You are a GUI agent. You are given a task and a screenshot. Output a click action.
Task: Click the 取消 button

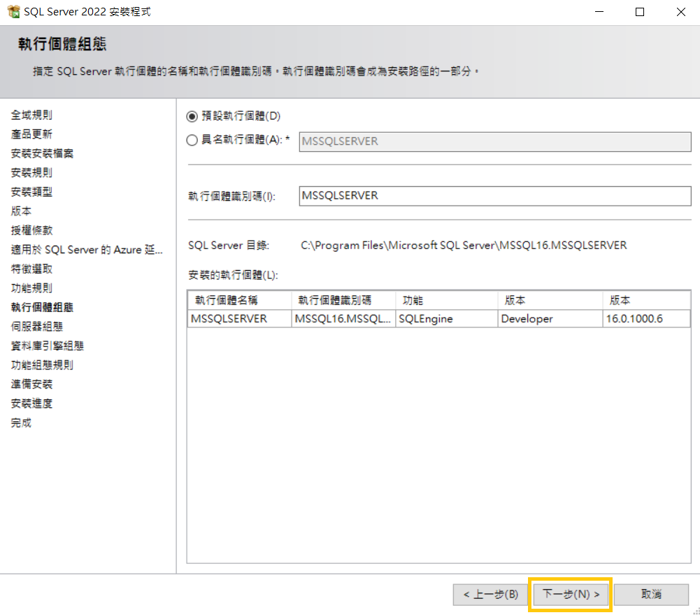click(651, 595)
